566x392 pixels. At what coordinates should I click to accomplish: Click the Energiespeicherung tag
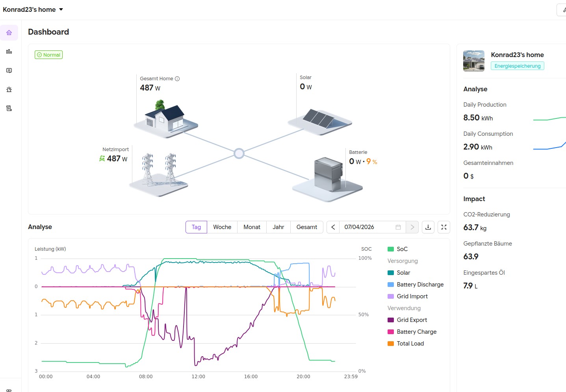pyautogui.click(x=517, y=66)
